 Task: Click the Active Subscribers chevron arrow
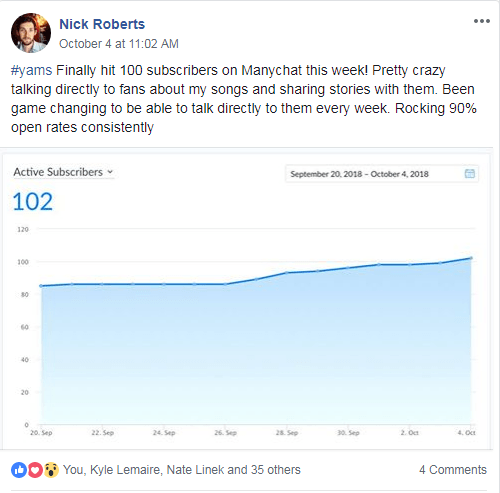(110, 172)
